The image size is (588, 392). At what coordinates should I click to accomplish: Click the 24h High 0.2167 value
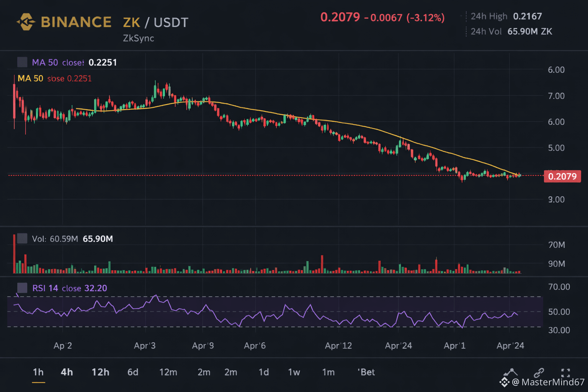coord(528,16)
